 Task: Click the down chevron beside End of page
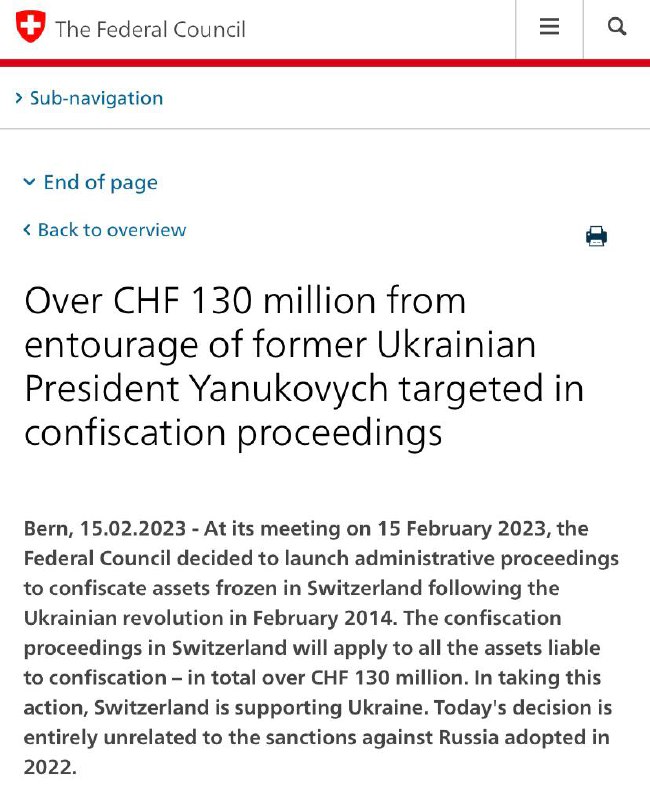[29, 182]
